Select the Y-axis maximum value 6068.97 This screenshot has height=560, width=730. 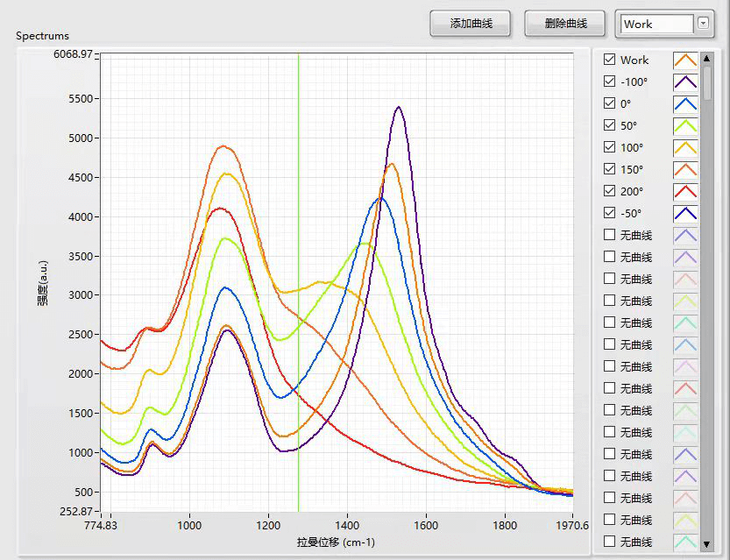click(x=74, y=54)
